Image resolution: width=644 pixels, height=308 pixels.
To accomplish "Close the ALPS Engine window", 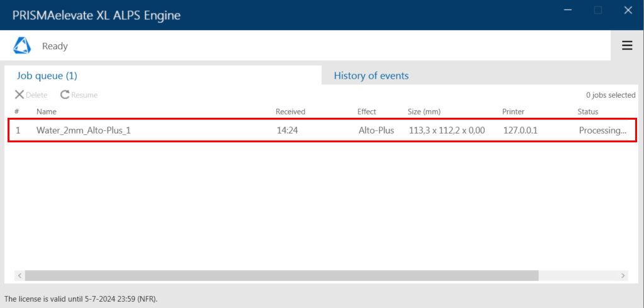I will coord(628,11).
